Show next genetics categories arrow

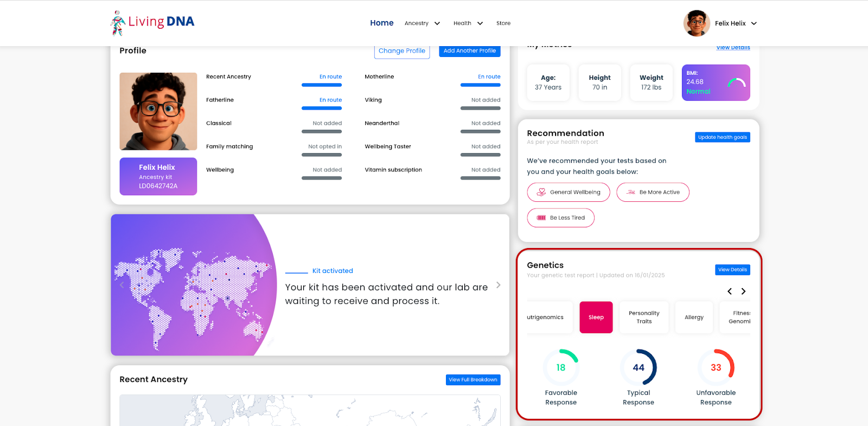tap(743, 291)
